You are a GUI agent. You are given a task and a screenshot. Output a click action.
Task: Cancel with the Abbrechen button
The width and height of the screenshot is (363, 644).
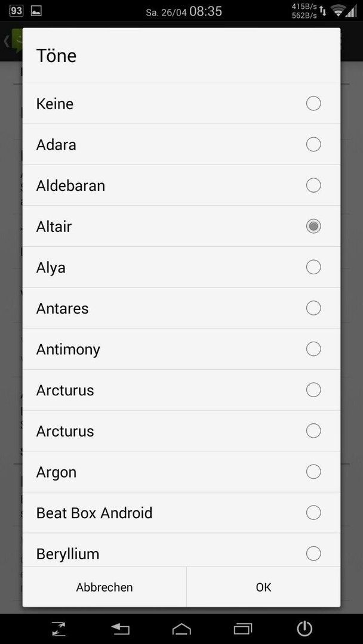coord(104,587)
